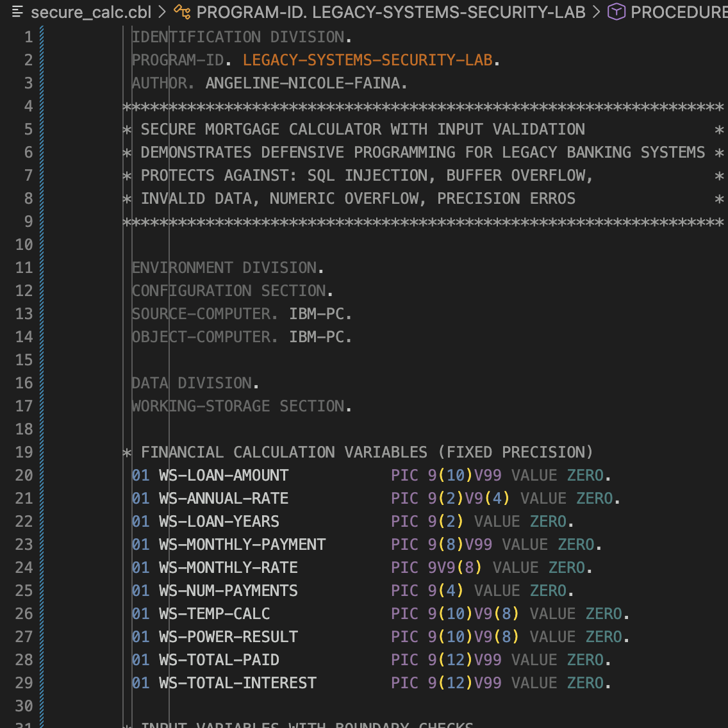Select line number 20 in the gutter

click(24, 476)
